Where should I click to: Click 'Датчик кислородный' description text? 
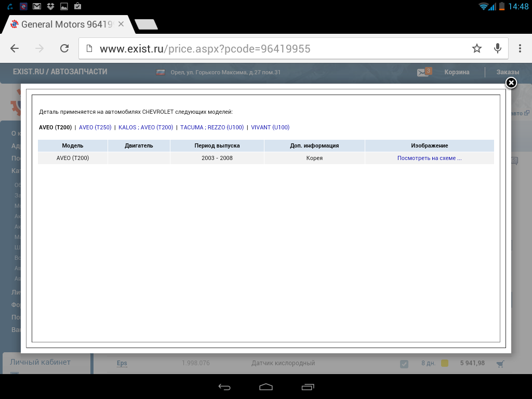coord(283,363)
